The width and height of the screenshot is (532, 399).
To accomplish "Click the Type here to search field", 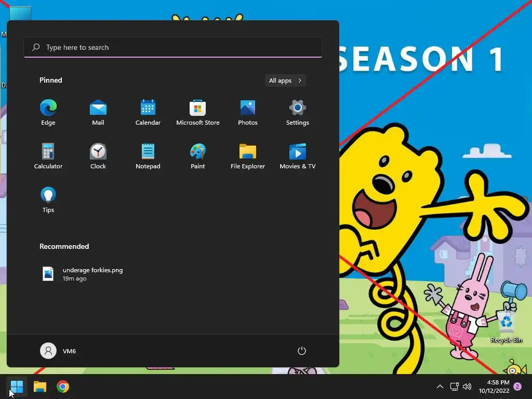I will tap(173, 47).
